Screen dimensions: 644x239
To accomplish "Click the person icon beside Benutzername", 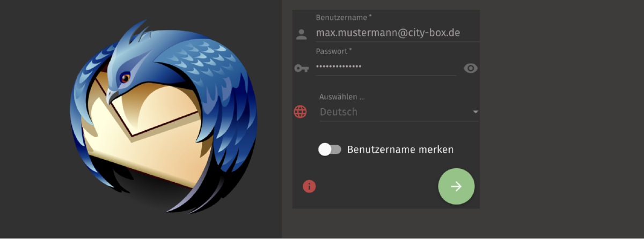I will pos(302,35).
